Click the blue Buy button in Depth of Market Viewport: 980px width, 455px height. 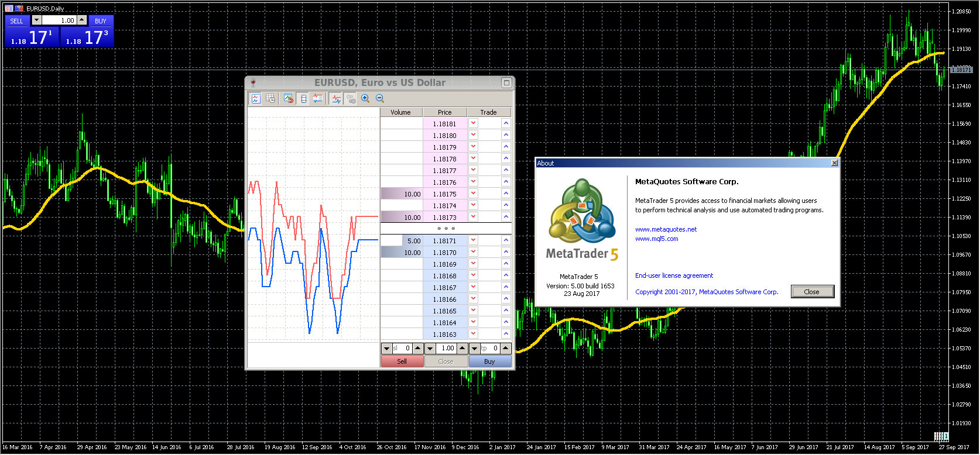(x=490, y=361)
